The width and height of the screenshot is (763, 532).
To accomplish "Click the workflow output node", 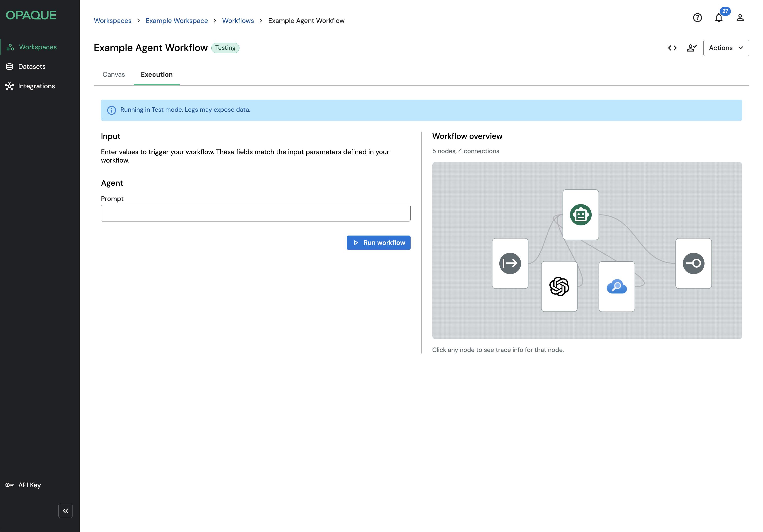I will pos(693,263).
